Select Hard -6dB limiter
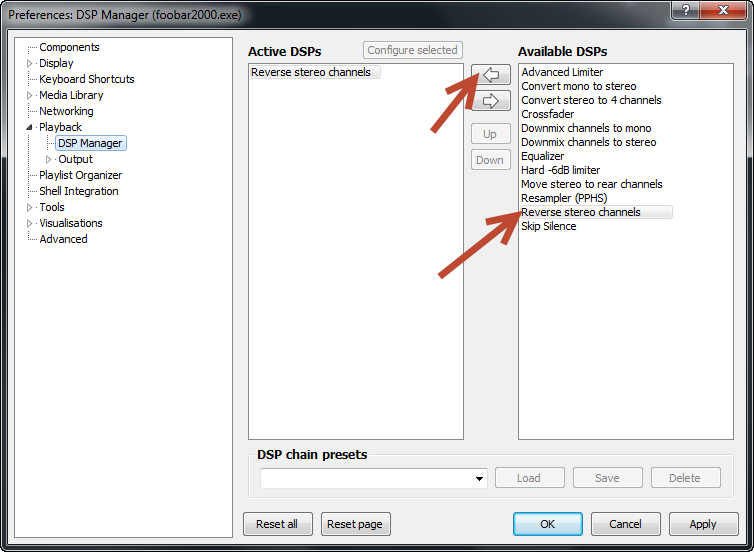 [x=560, y=170]
